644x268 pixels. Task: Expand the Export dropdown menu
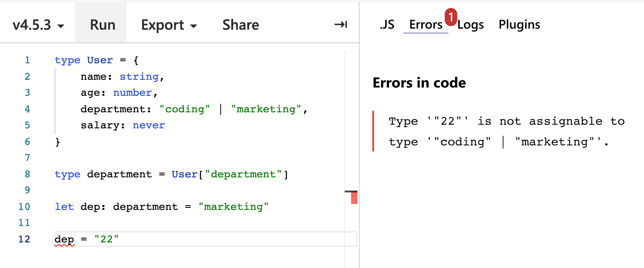169,25
